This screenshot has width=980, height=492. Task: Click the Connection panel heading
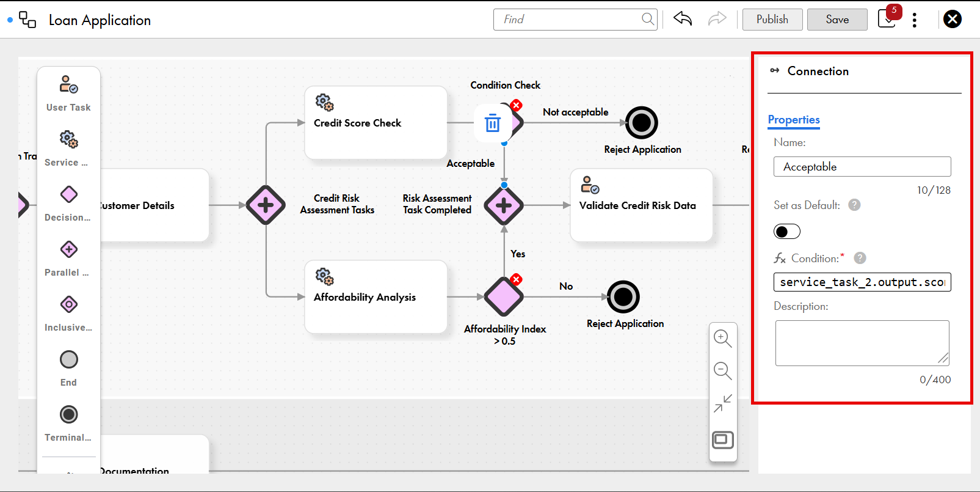click(x=818, y=71)
